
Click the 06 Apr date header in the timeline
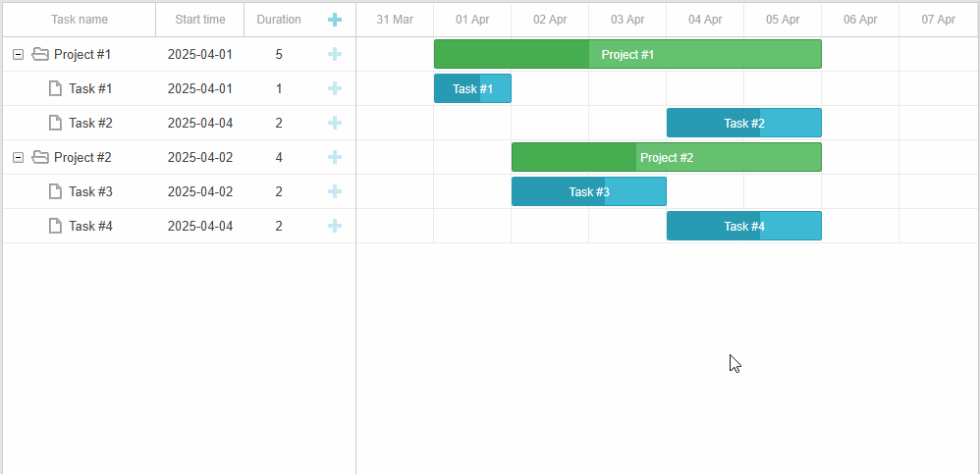859,20
